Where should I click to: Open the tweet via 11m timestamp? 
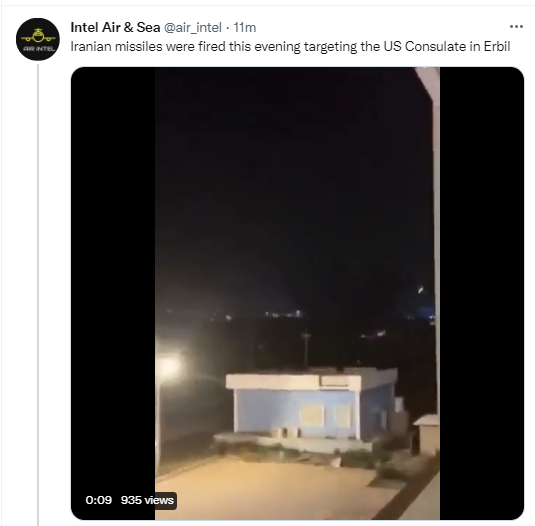[245, 28]
